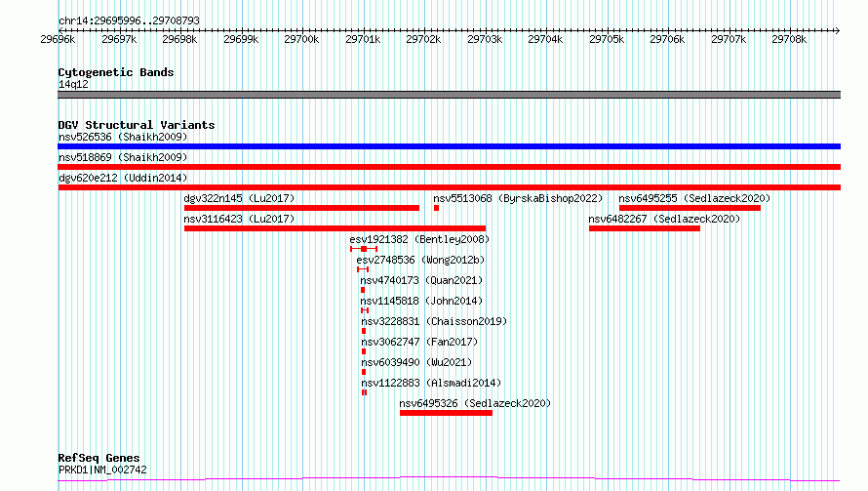Image resolution: width=868 pixels, height=491 pixels.
Task: Click the chr14:29695996..29708793 coordinate label
Action: pyautogui.click(x=129, y=20)
